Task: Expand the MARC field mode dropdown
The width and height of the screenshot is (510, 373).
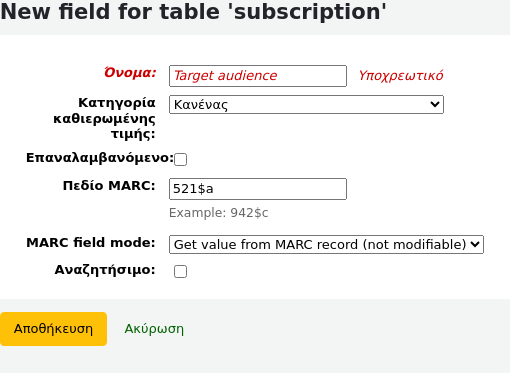Action: (x=326, y=245)
